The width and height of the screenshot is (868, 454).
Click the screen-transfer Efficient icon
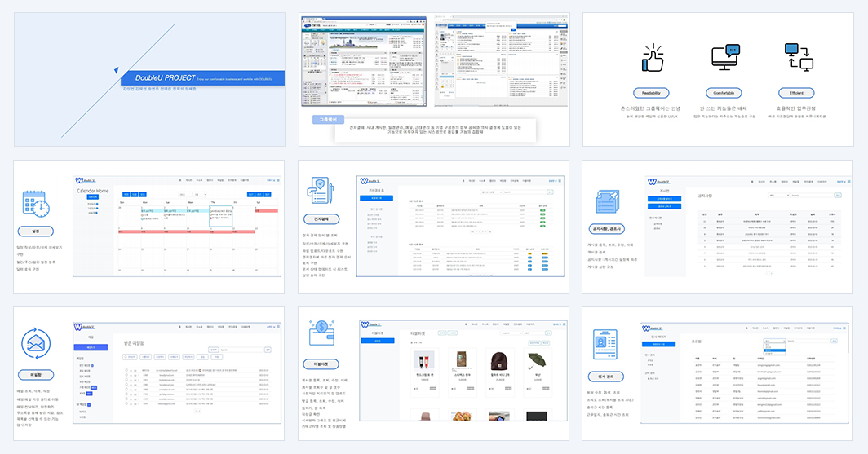click(799, 57)
